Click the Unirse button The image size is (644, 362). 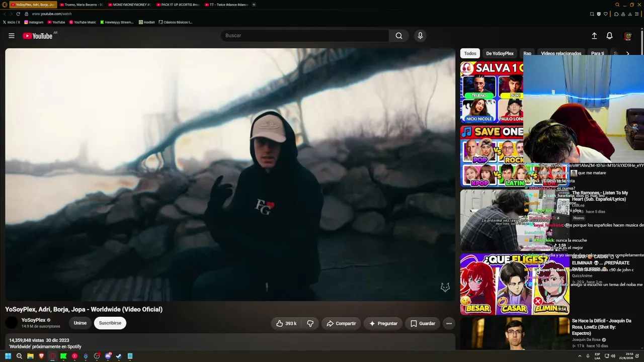tap(80, 323)
